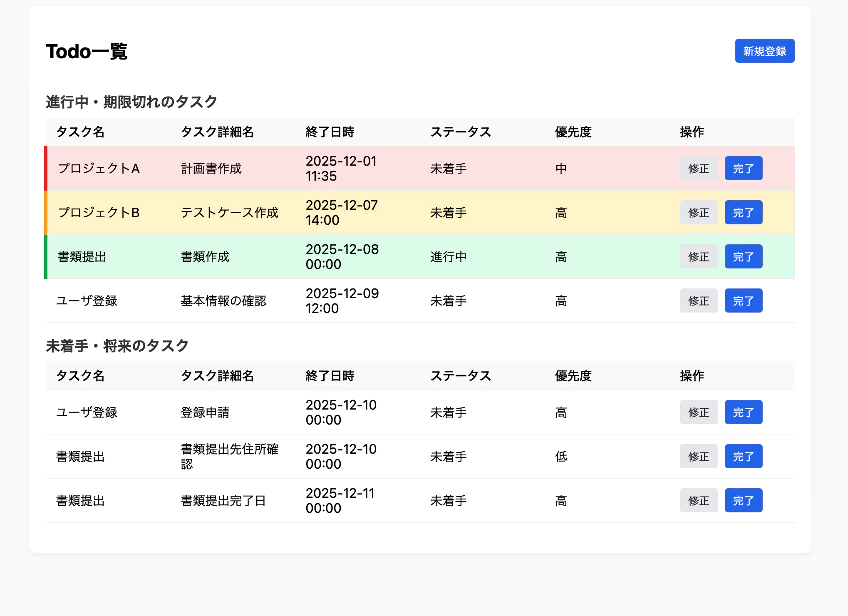Click ステータス header in the top table
This screenshot has height=616, width=848.
pos(461,132)
